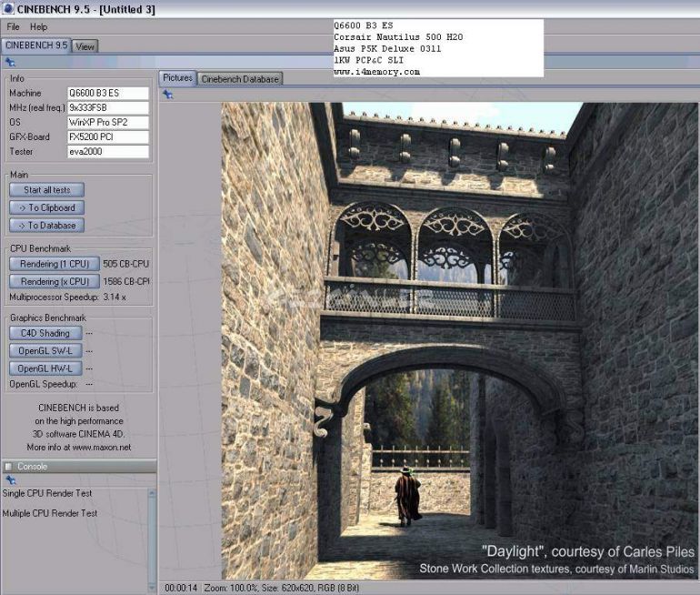Screen dimensions: 700x595
Task: Click the Console header square icon
Action: (x=8, y=467)
